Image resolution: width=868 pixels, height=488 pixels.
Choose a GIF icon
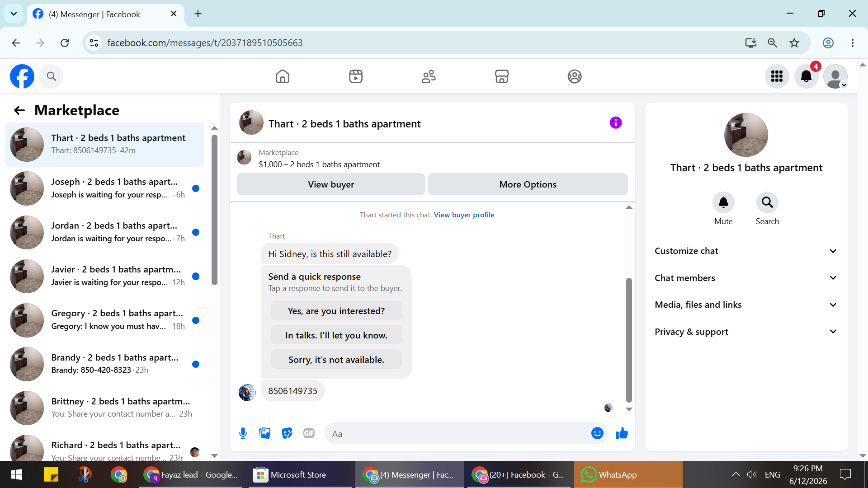click(x=309, y=434)
